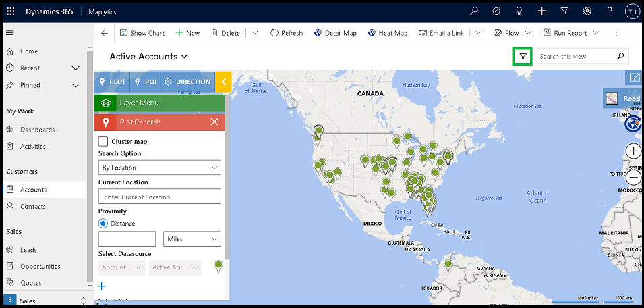The width and height of the screenshot is (644, 308).
Task: Expand the Run Report chevron
Action: [596, 33]
